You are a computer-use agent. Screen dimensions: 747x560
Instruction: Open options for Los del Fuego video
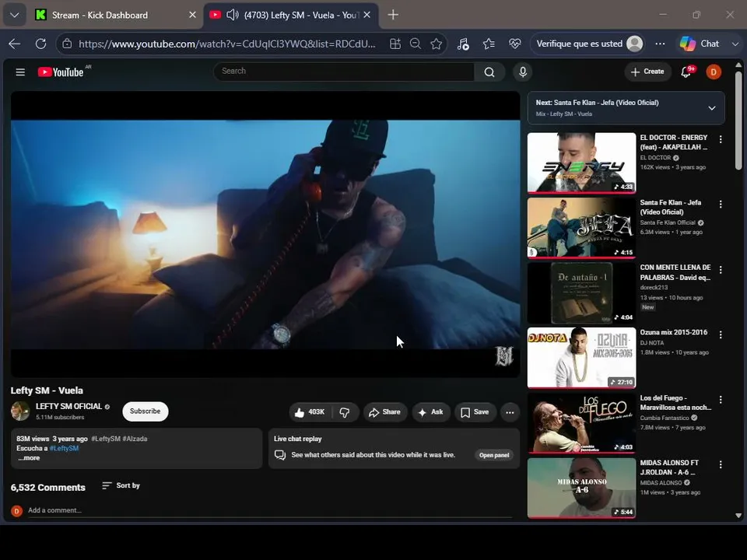click(721, 400)
